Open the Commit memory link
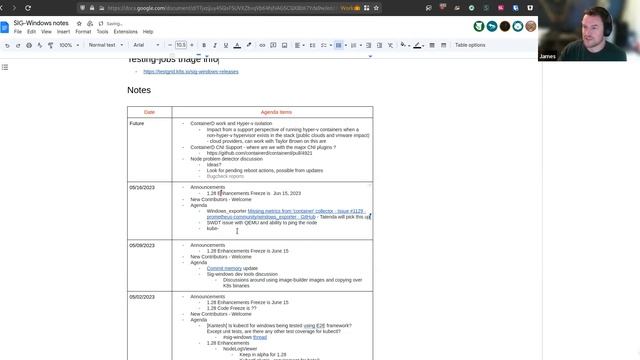This screenshot has height=360, width=640. [224, 269]
